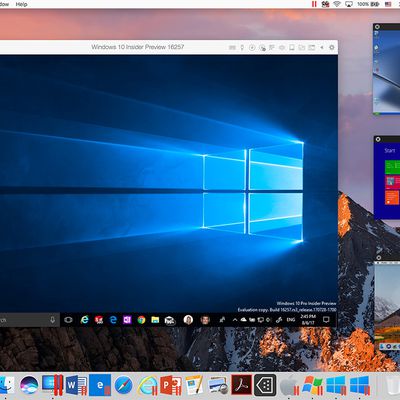Open Internet Explorer in the Dock
The height and width of the screenshot is (400, 400).
[x=147, y=386]
